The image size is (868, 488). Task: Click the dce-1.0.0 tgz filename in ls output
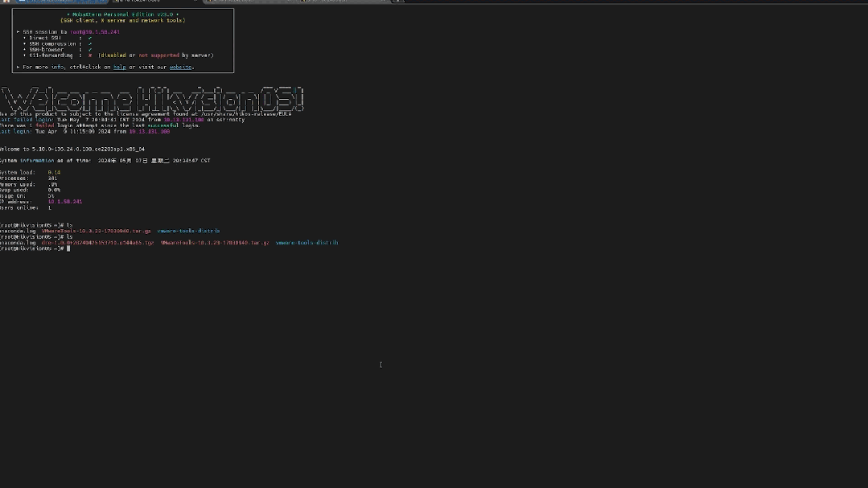pyautogui.click(x=97, y=243)
